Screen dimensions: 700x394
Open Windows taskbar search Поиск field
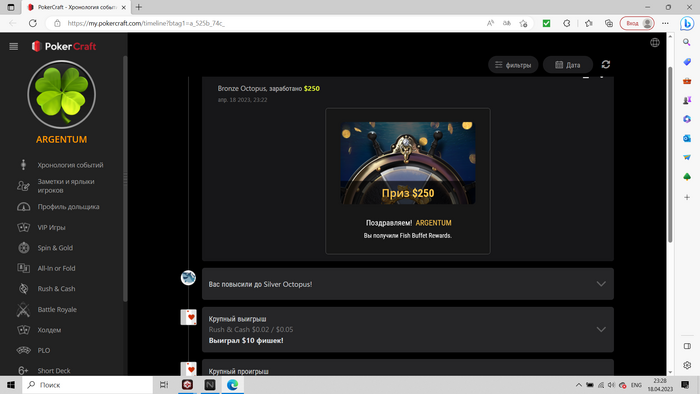point(88,385)
